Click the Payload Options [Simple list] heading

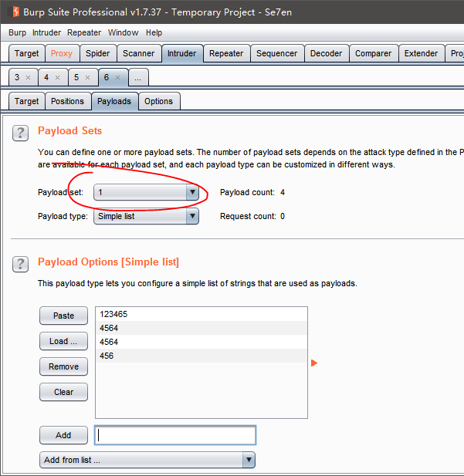pos(109,262)
